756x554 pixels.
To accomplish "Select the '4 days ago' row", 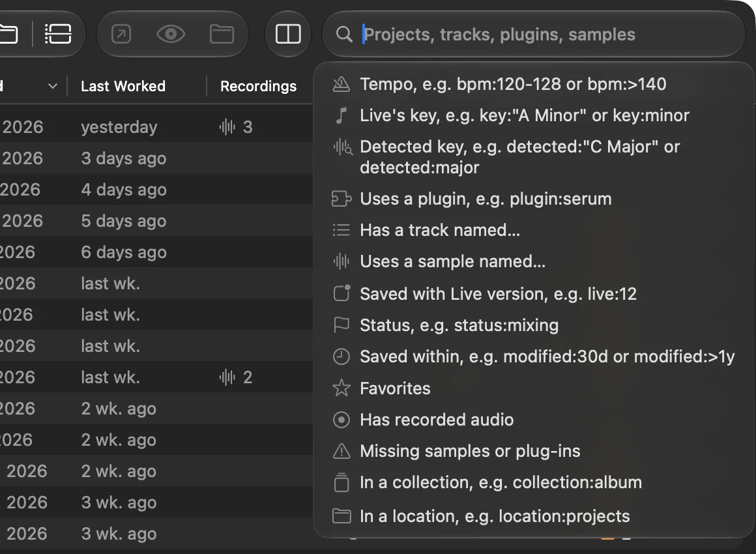I will click(156, 190).
